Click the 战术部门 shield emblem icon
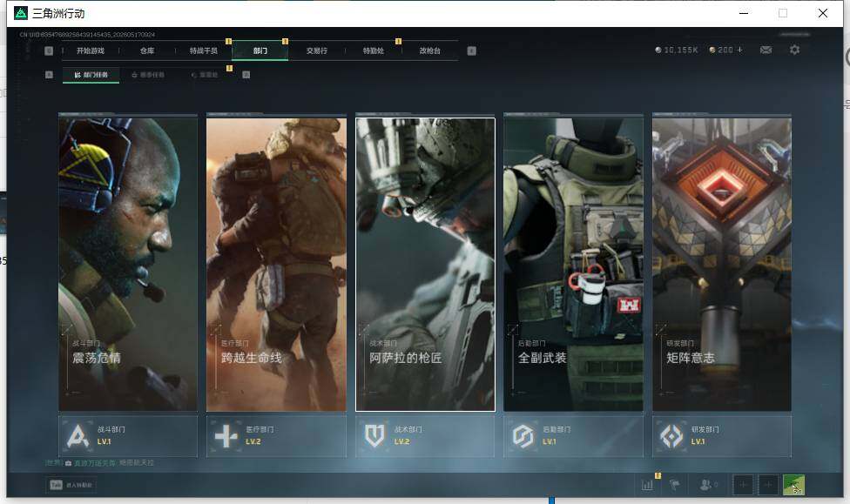850x504 pixels. [x=374, y=436]
